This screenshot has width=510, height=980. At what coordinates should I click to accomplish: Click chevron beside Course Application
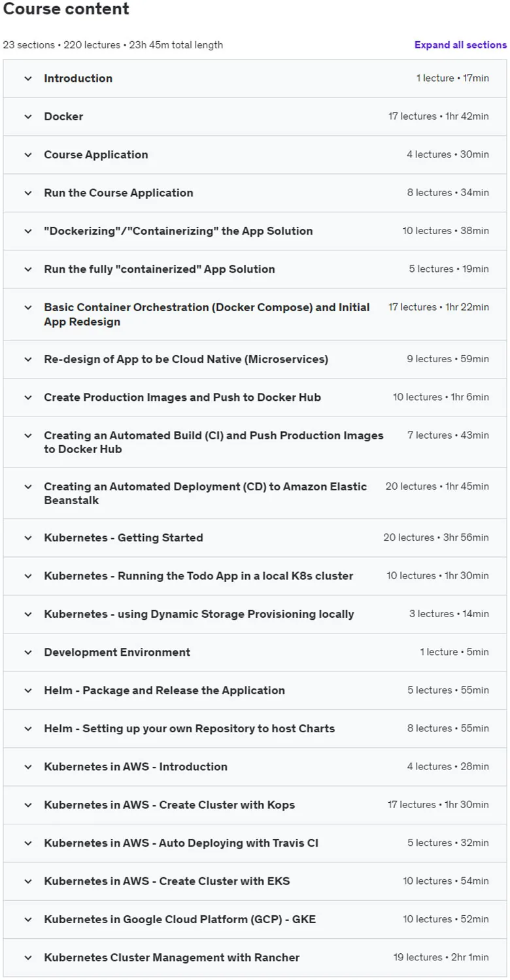pos(28,155)
